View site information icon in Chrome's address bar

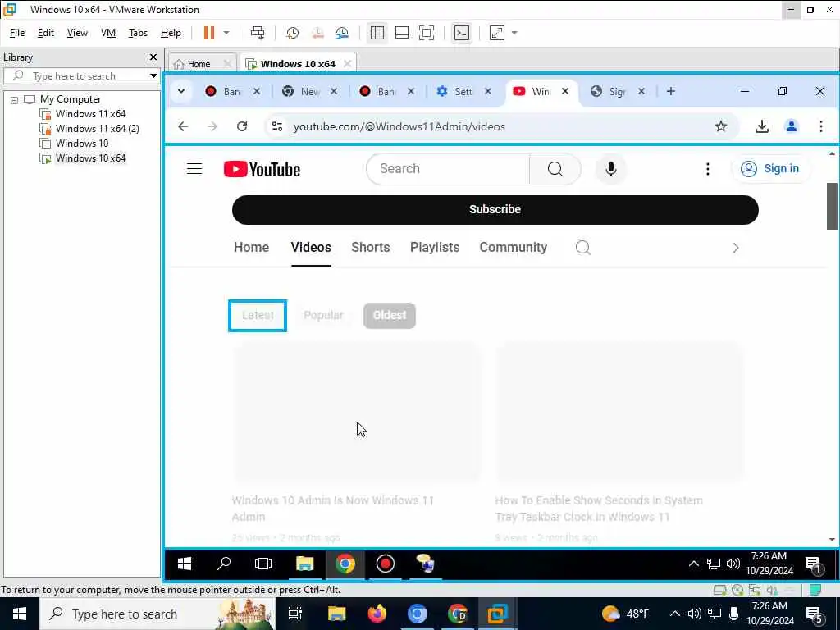[x=277, y=126]
